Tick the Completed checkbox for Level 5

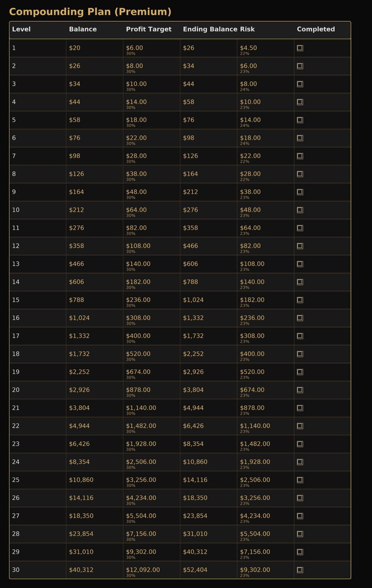(x=300, y=120)
